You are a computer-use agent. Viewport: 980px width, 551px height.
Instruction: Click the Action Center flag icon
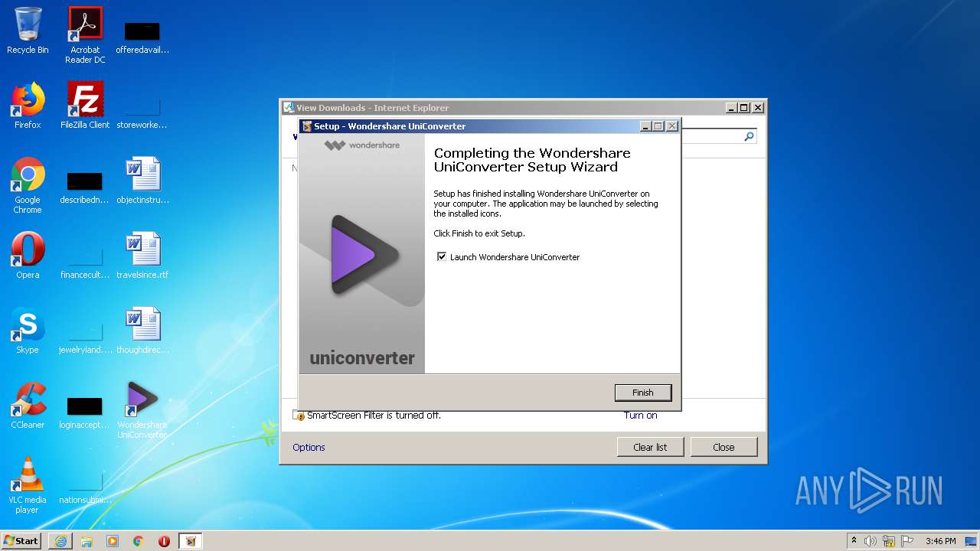pos(906,541)
